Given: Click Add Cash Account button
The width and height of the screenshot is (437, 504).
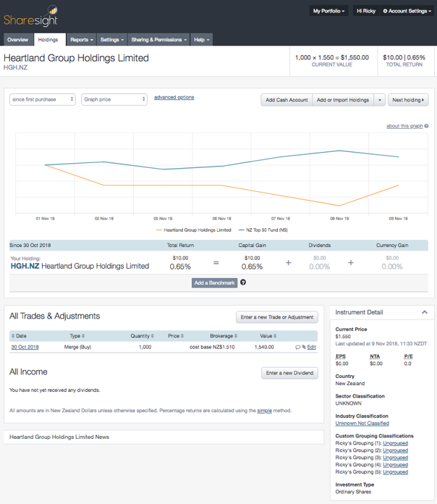Looking at the screenshot, I should tap(286, 100).
